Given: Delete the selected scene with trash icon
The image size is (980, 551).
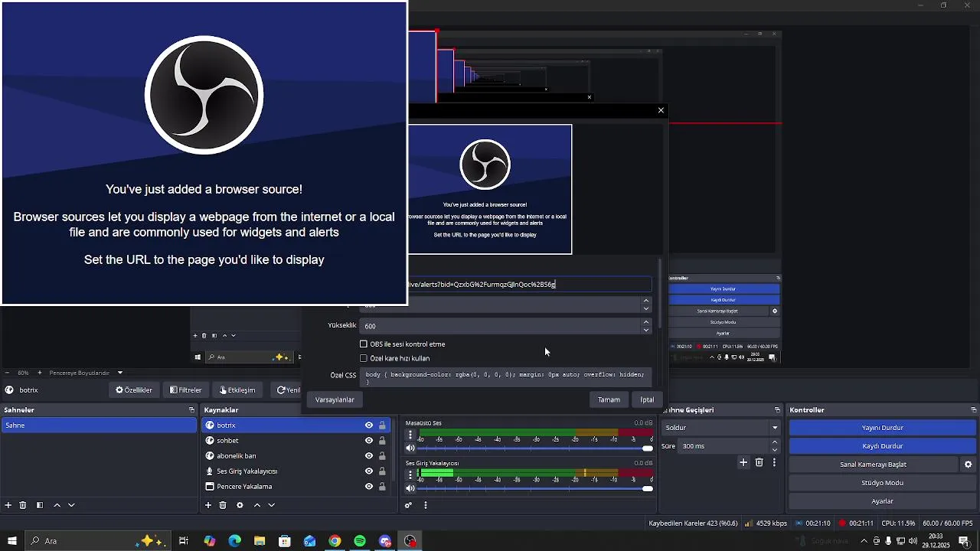Looking at the screenshot, I should pos(23,505).
